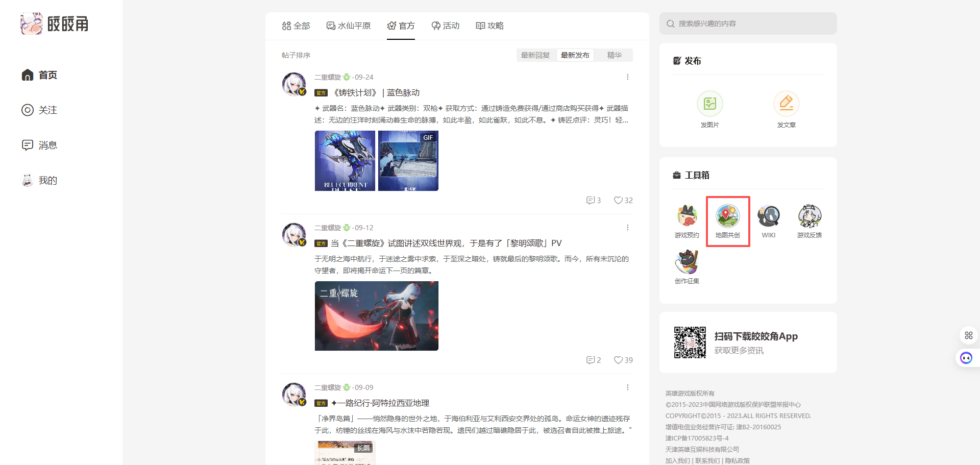Click the 发图片 post image icon
Viewport: 980px width, 465px height.
709,104
